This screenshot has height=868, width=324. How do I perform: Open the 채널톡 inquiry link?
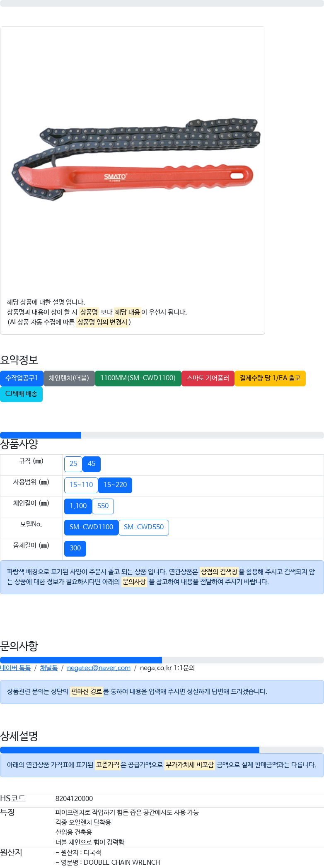[49, 668]
